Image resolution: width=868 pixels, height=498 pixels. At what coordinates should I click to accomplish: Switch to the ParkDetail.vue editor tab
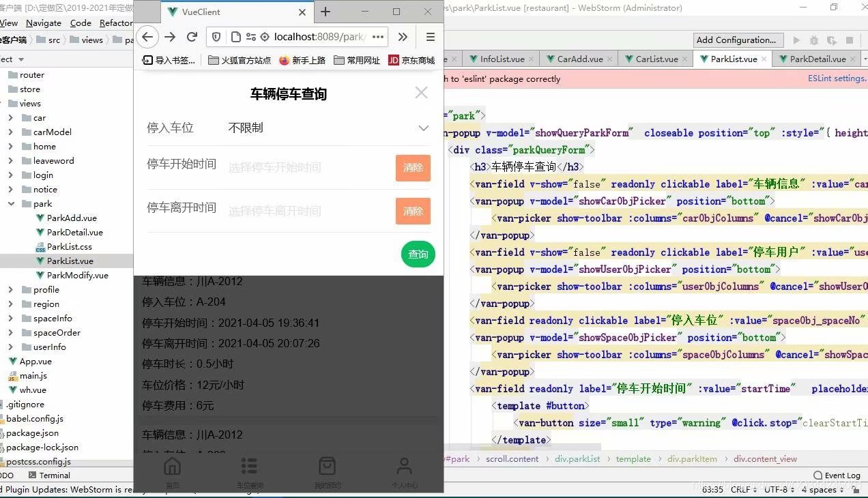point(818,59)
